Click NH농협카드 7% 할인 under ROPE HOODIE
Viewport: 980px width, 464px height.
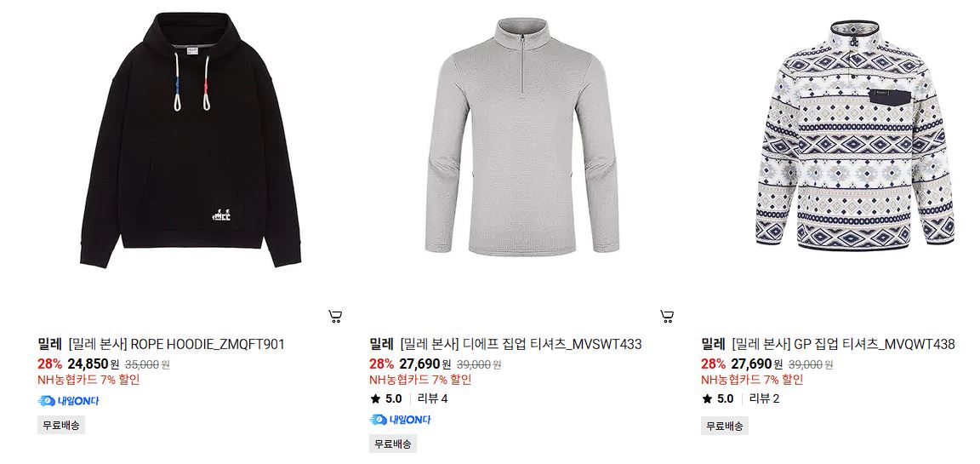(x=88, y=380)
